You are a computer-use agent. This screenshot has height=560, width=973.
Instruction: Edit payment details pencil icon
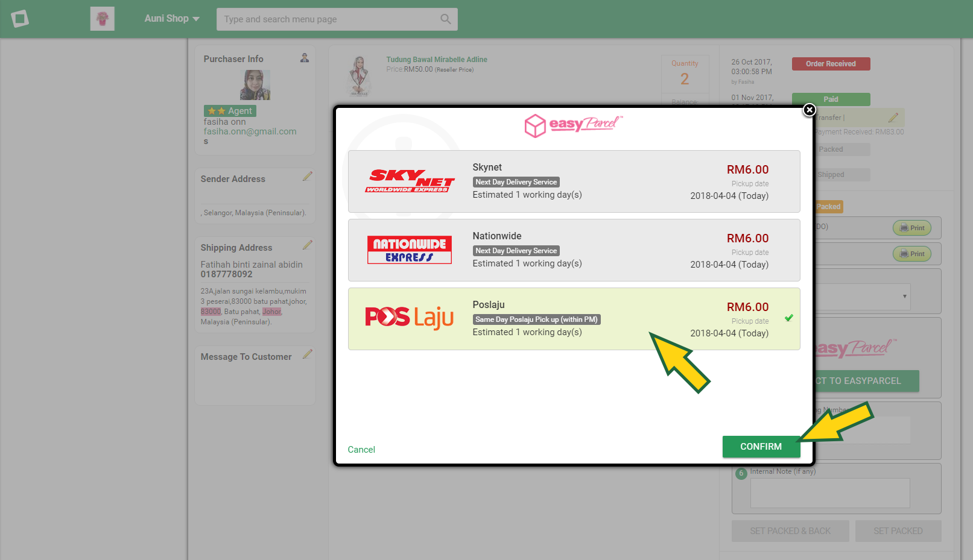pos(893,118)
